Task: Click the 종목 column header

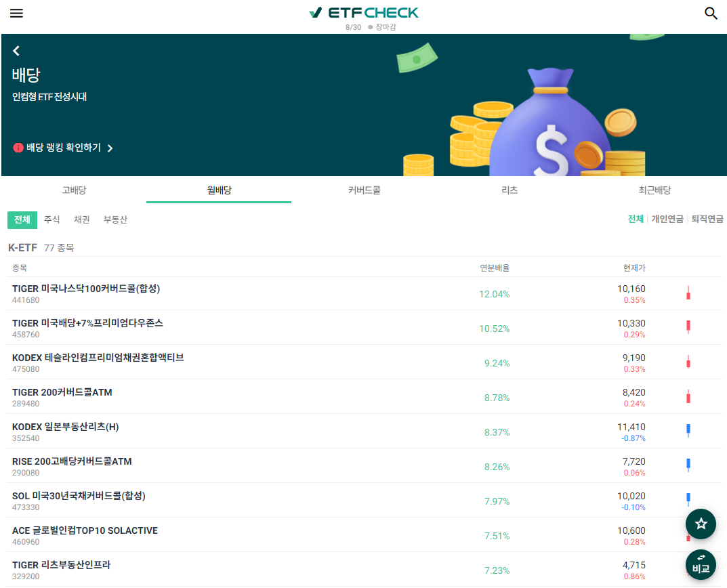Action: [20, 268]
